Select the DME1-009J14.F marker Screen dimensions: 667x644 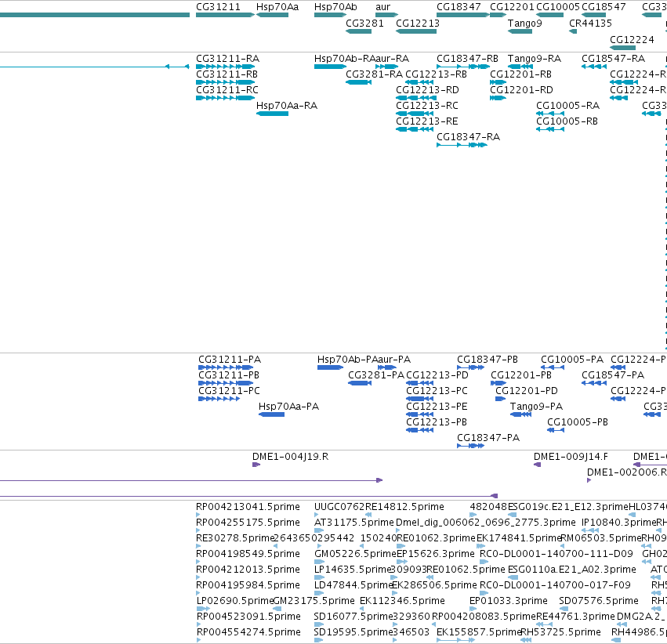click(x=537, y=465)
